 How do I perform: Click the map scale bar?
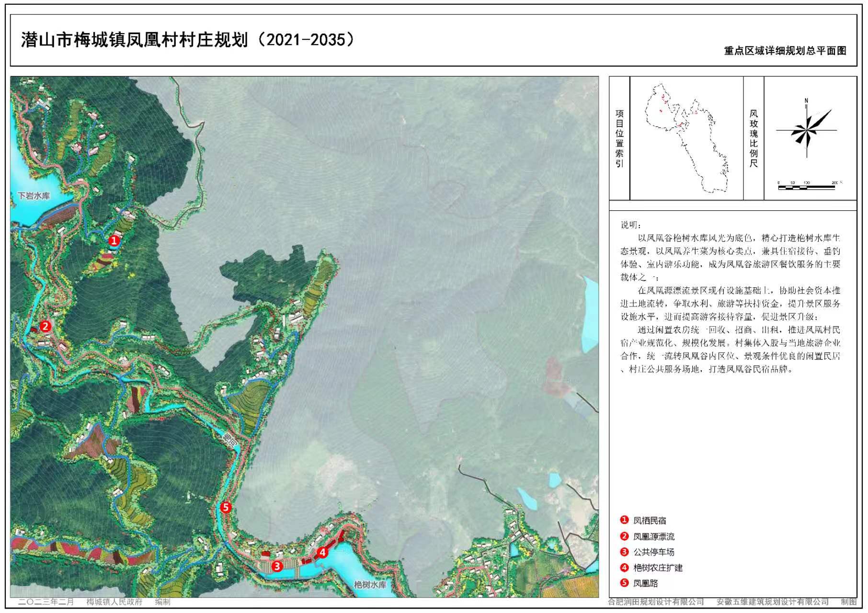tap(807, 187)
